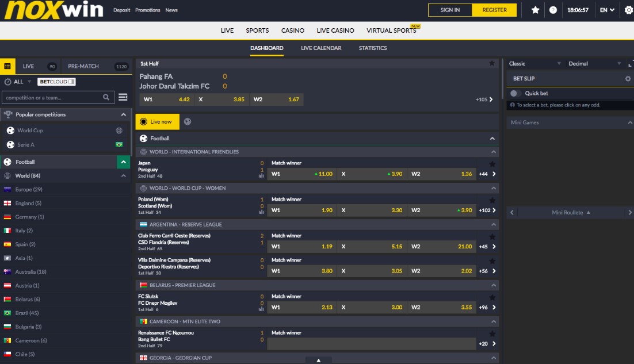Click search magnifier in competition field
The image size is (634, 364).
(x=106, y=97)
